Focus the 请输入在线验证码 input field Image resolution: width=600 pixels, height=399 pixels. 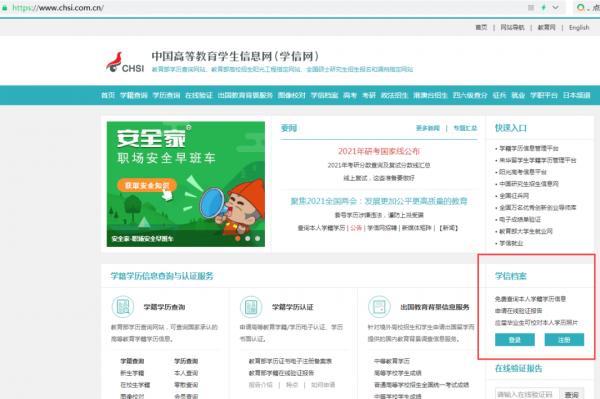click(x=527, y=394)
